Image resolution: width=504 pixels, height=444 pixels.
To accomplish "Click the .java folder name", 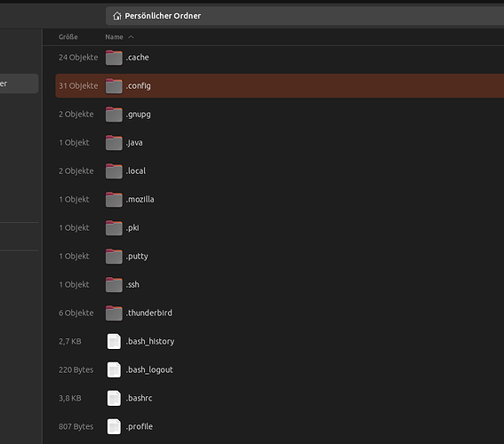I will pos(134,143).
